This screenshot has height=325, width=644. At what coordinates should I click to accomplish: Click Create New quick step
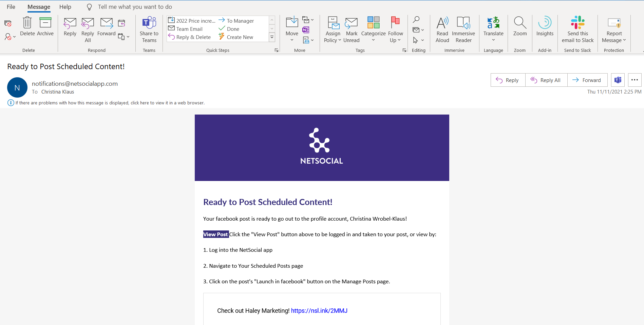coord(236,37)
